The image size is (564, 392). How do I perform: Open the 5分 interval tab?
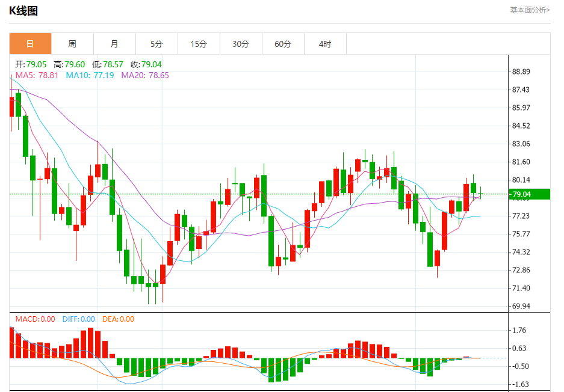coord(156,44)
